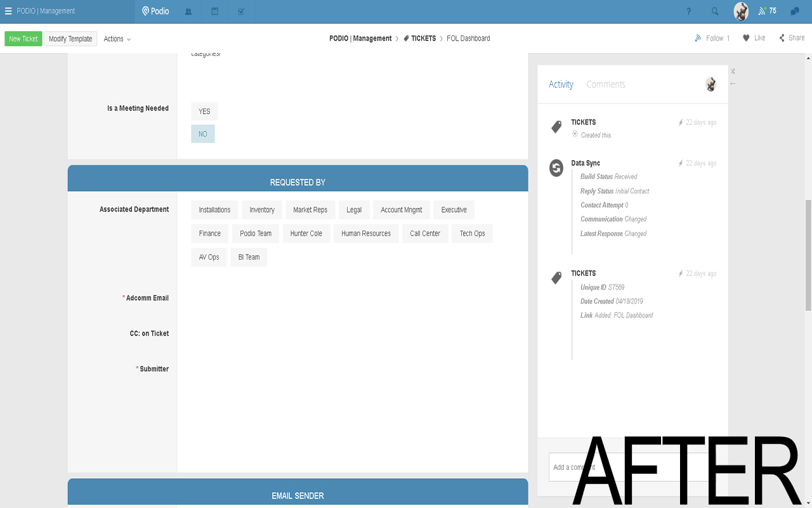Select the AV Ops department

tap(209, 257)
